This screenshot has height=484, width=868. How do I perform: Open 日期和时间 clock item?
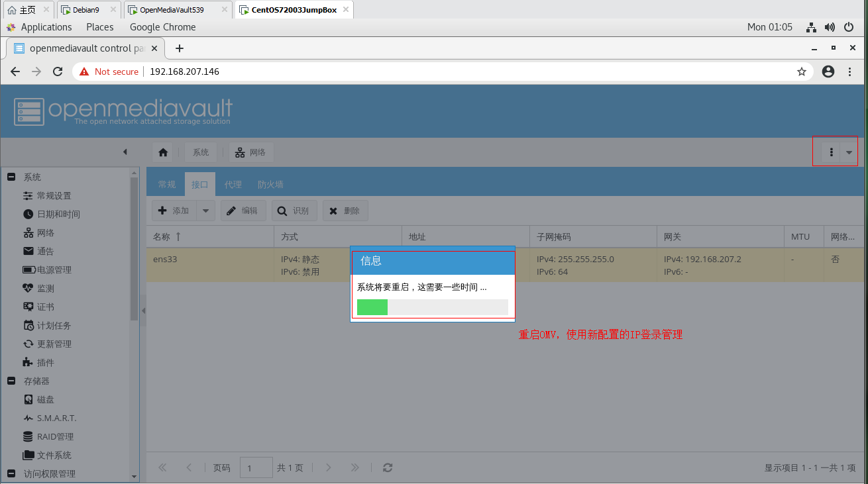tap(51, 215)
